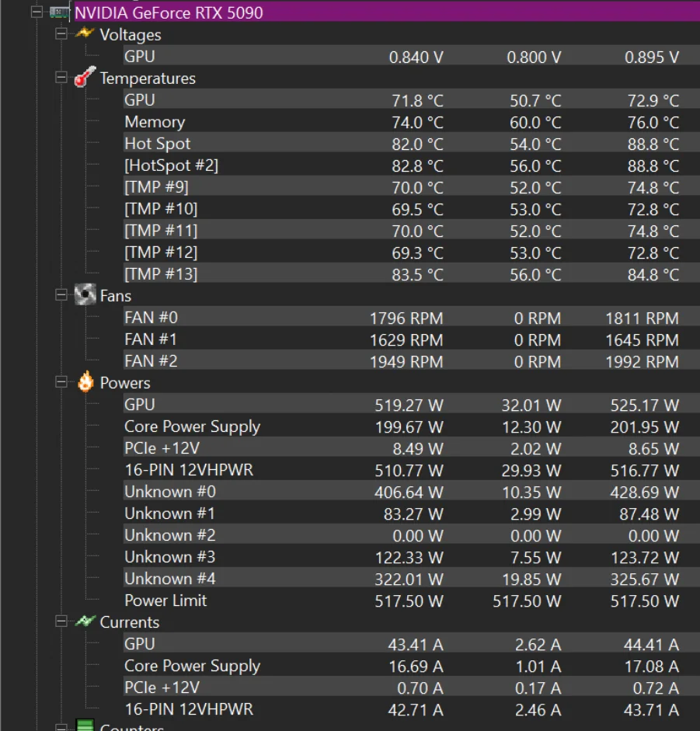Viewport: 700px width, 731px height.
Task: Select the GPU row under Currents
Action: (411, 644)
